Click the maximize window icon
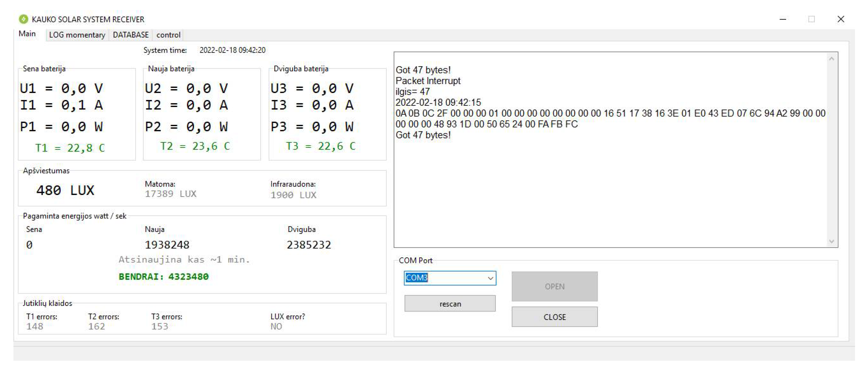This screenshot has height=371, width=868. click(811, 19)
